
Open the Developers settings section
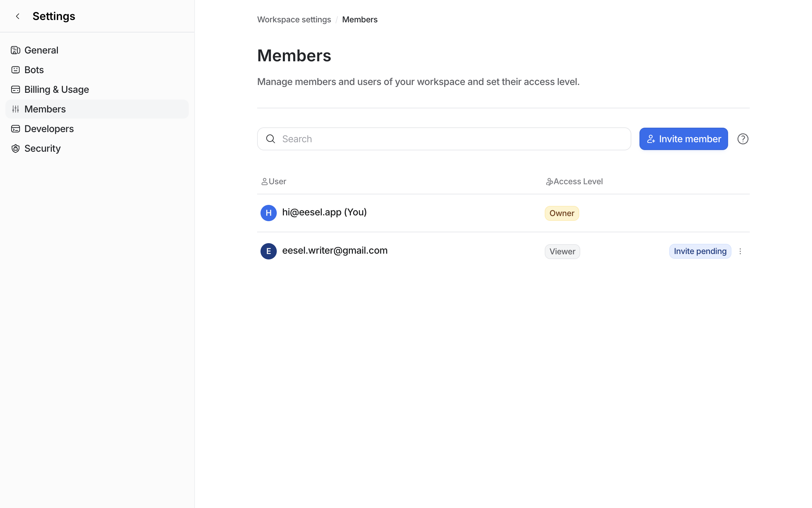97,129
